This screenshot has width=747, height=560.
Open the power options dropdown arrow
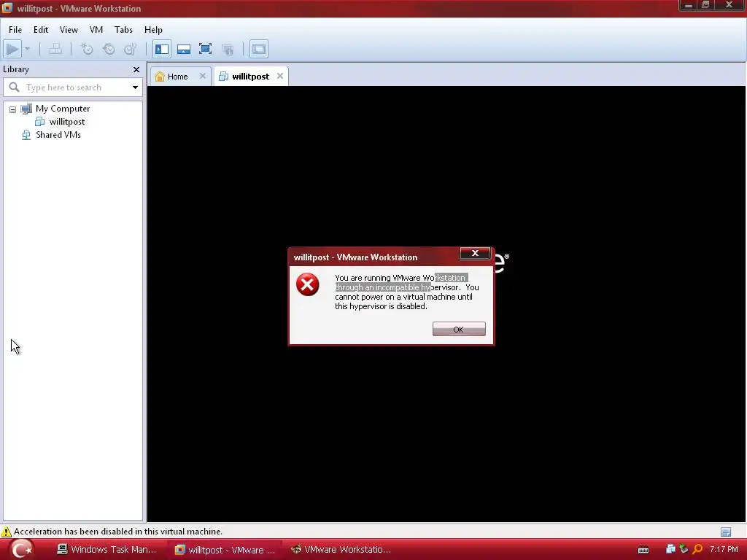coord(27,49)
